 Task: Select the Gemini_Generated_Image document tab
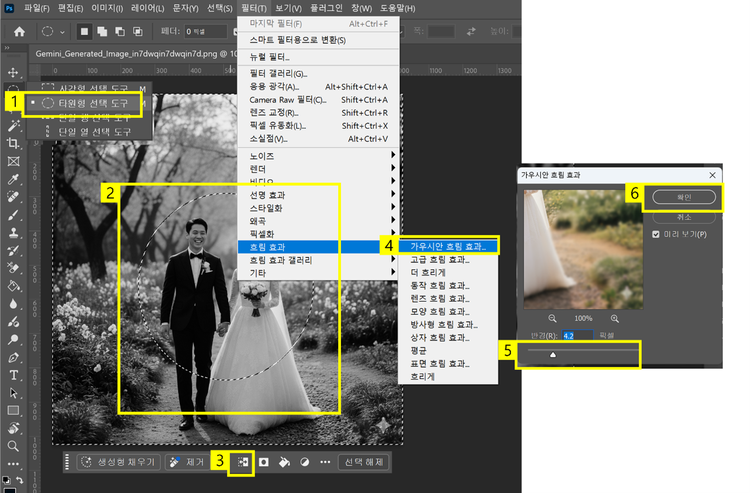135,54
